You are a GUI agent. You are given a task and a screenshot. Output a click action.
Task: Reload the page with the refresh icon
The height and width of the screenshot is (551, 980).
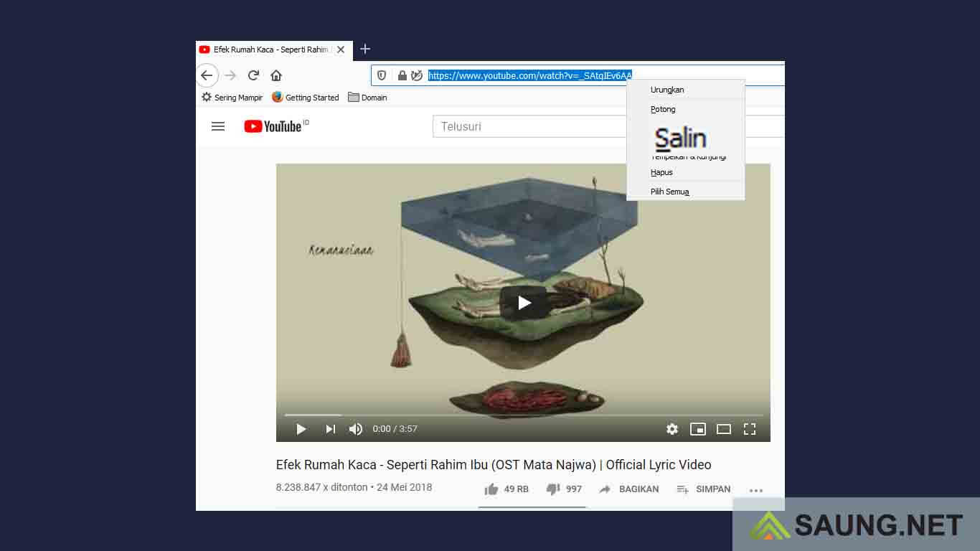pos(253,75)
